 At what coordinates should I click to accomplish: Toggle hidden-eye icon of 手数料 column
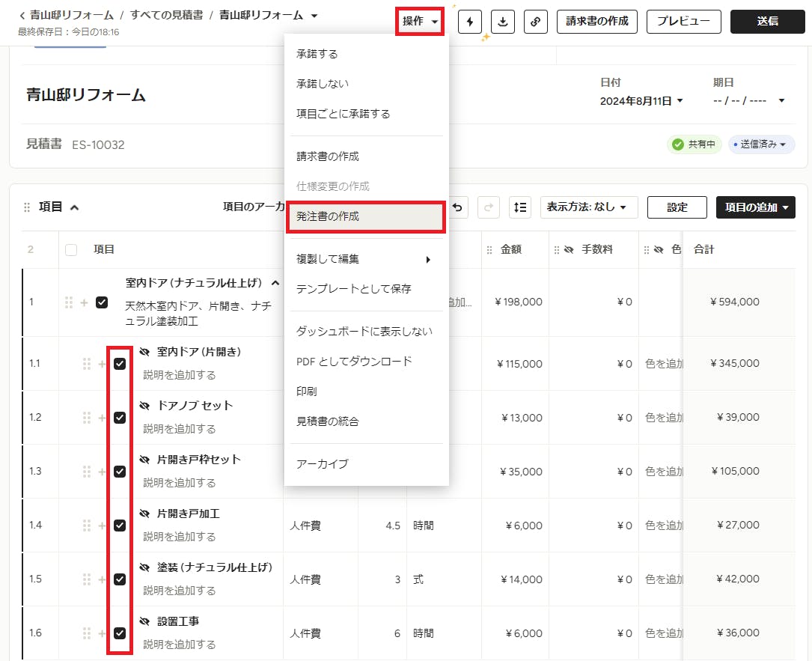point(569,250)
